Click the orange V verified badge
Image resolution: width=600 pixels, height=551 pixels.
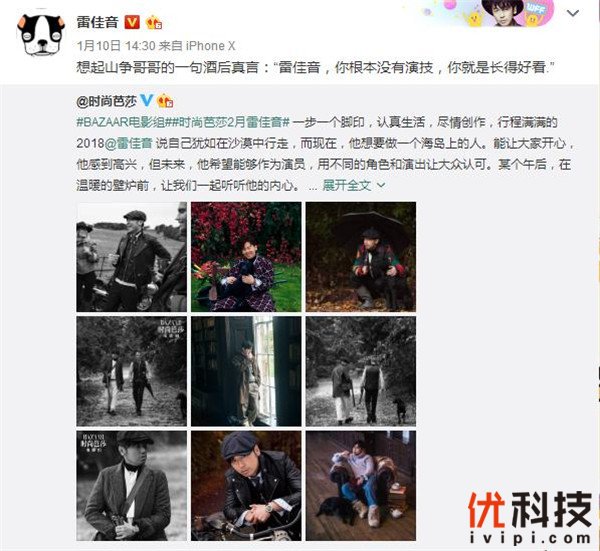coord(132,22)
